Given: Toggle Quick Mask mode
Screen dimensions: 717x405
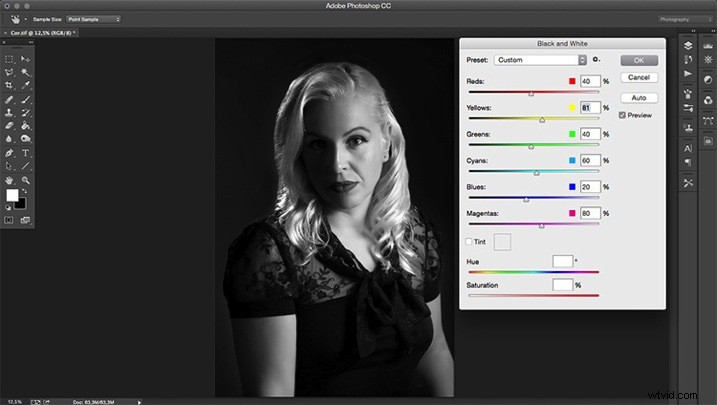Looking at the screenshot, I should coord(9,220).
